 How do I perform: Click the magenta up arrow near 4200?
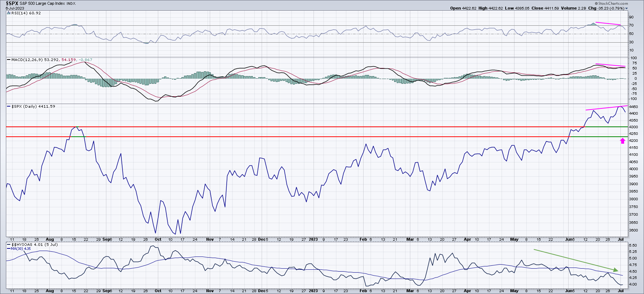[x=622, y=141]
